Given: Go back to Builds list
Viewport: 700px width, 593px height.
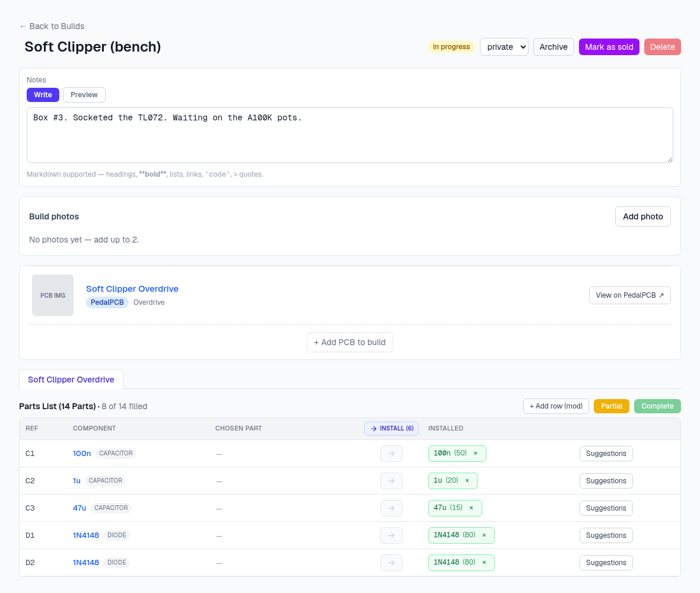Looking at the screenshot, I should 52,26.
